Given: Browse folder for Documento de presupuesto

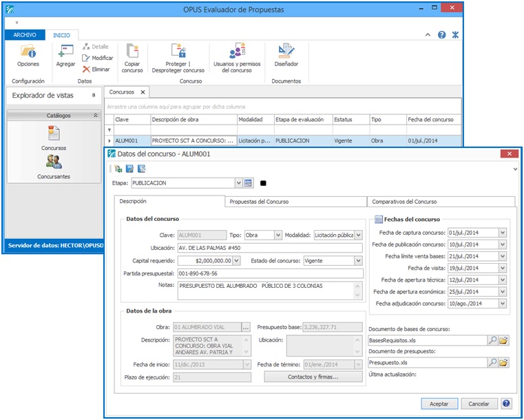Looking at the screenshot, I should click(x=503, y=362).
